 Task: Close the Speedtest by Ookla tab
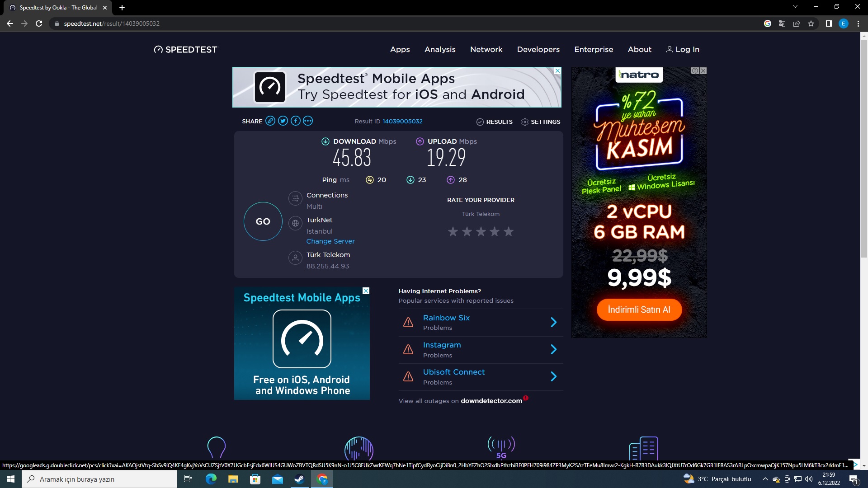[105, 8]
